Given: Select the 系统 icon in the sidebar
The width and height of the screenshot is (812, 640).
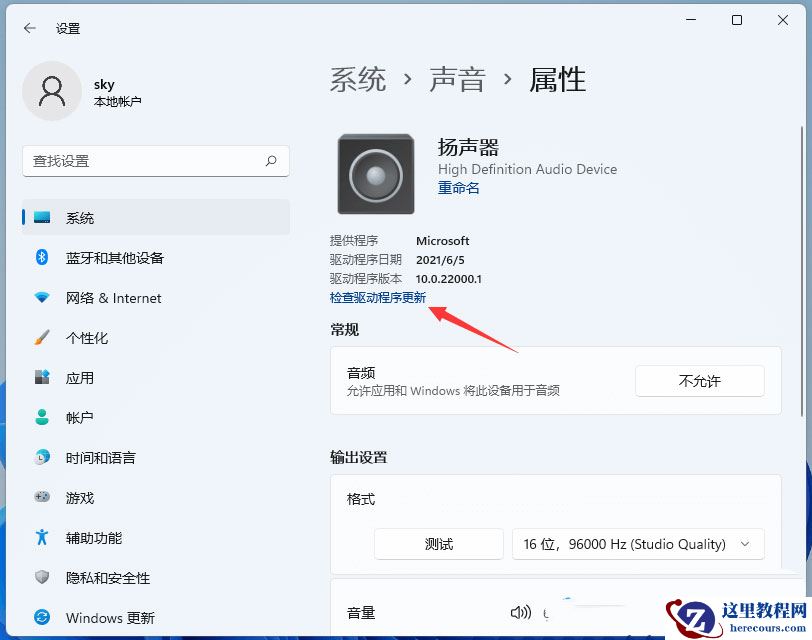Looking at the screenshot, I should click(40, 218).
